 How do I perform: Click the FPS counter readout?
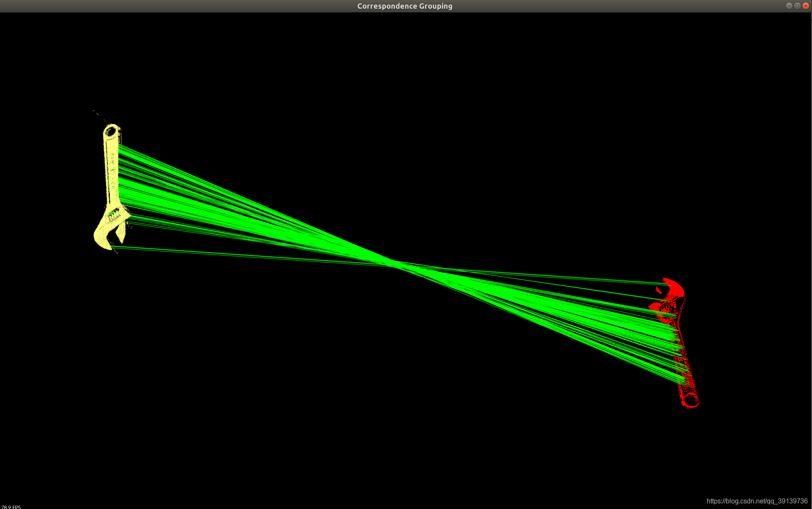tap(11, 507)
